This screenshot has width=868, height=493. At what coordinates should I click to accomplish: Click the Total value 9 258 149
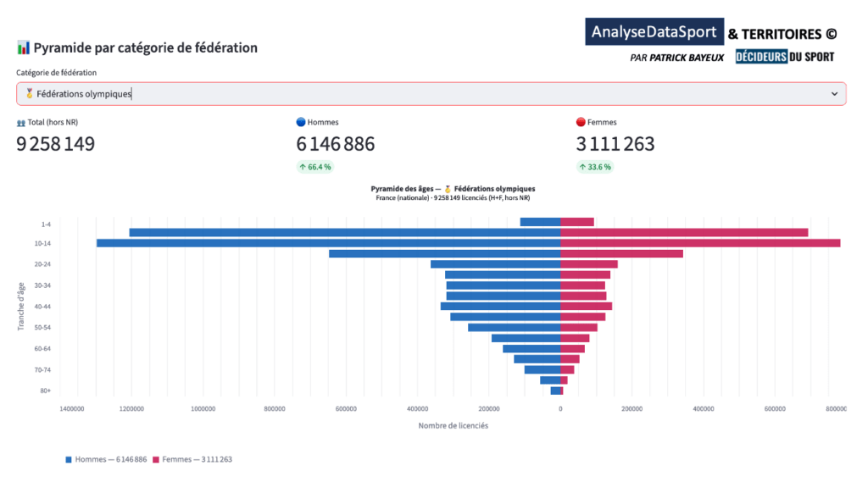pos(56,144)
